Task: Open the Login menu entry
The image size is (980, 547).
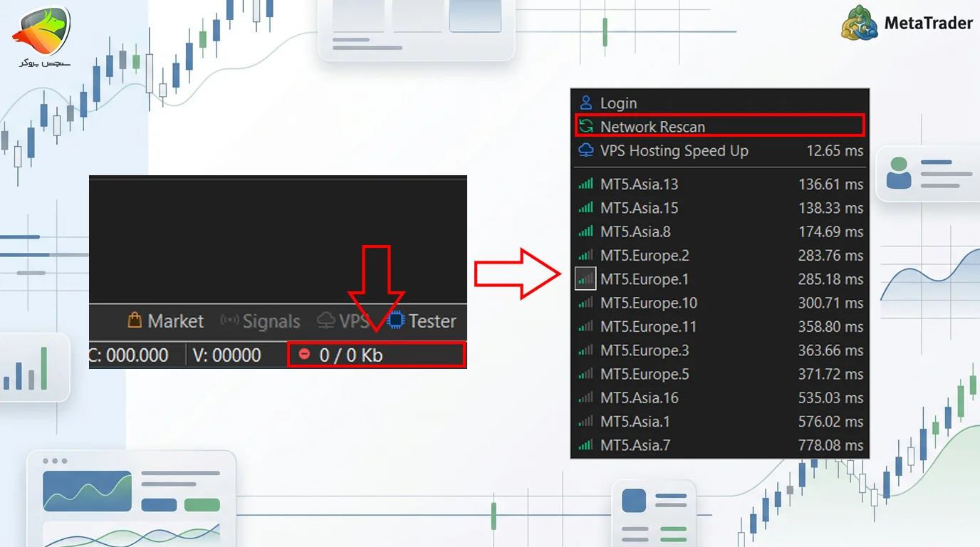Action: click(x=719, y=103)
